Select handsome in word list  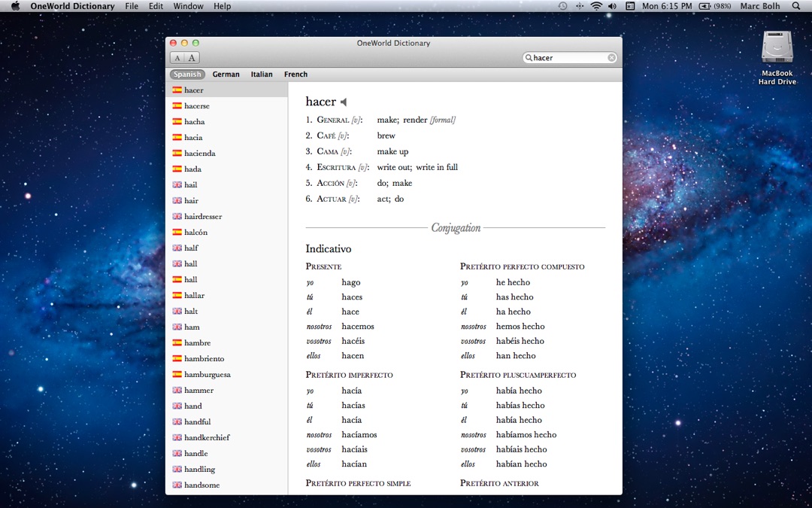227,485
